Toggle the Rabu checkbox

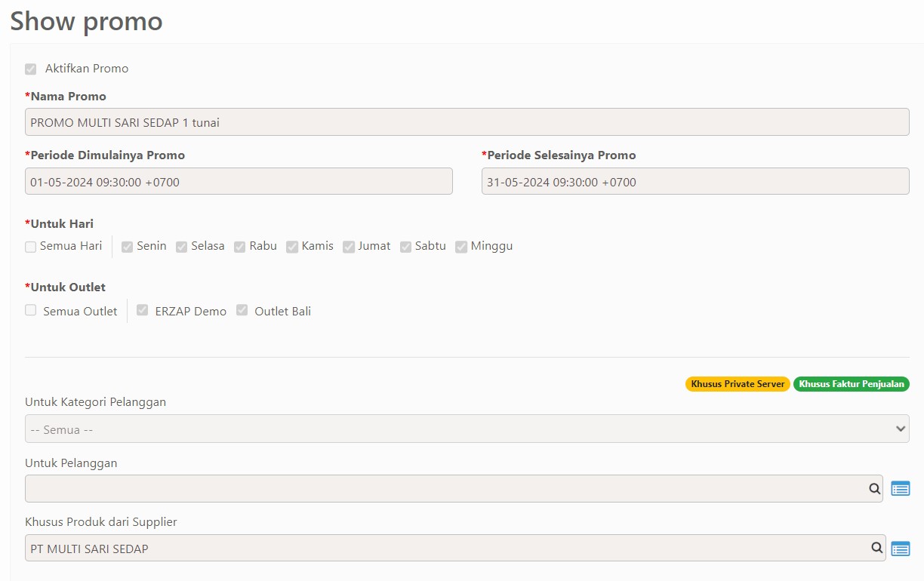[240, 247]
